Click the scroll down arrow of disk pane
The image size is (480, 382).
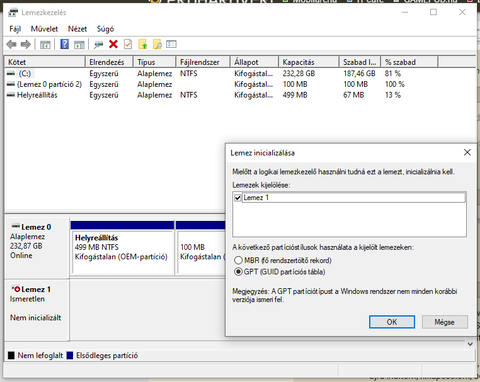click(x=470, y=344)
